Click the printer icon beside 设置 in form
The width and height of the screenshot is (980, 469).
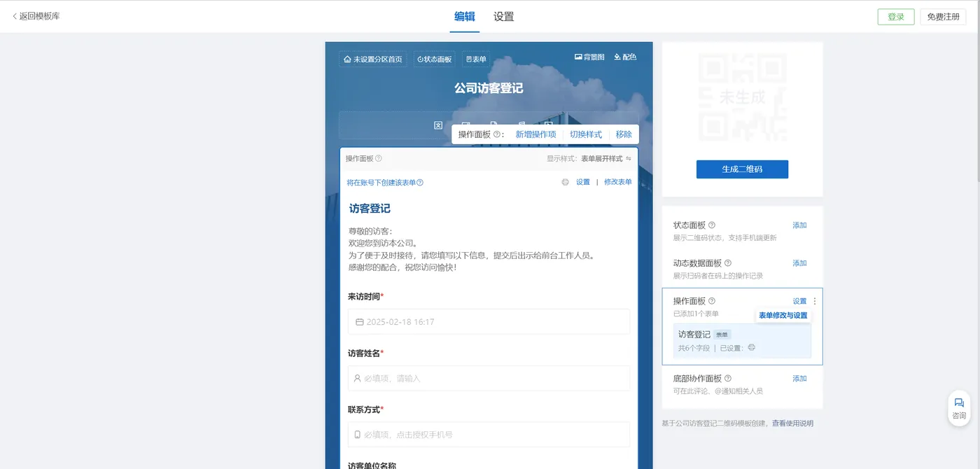tap(565, 182)
